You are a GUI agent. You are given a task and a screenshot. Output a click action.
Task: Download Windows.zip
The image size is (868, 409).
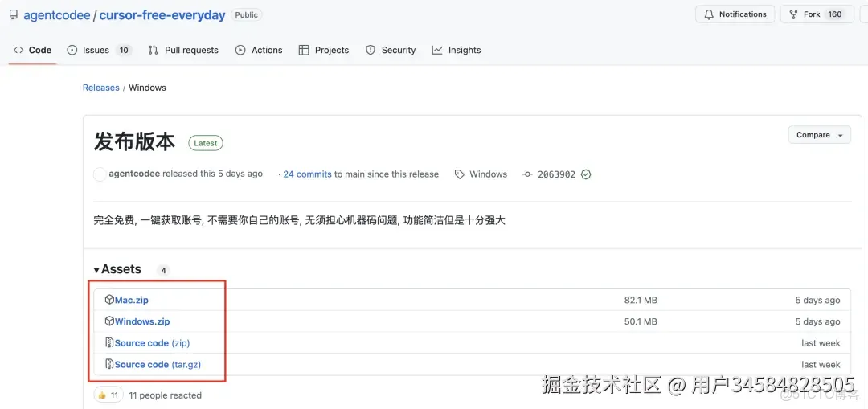pos(142,321)
